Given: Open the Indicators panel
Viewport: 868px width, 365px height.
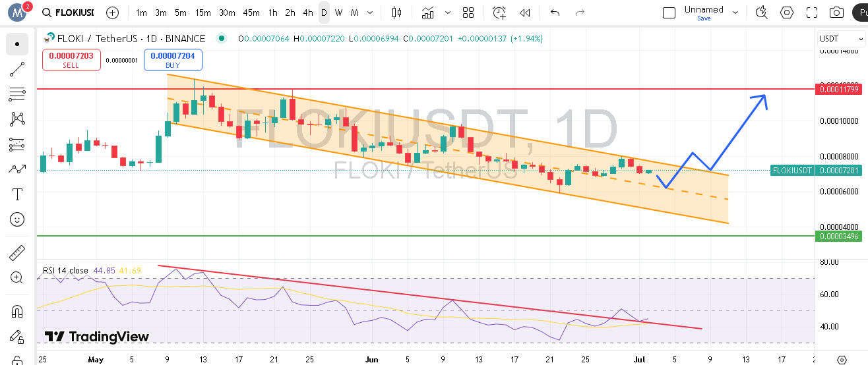Looking at the screenshot, I should [x=429, y=13].
